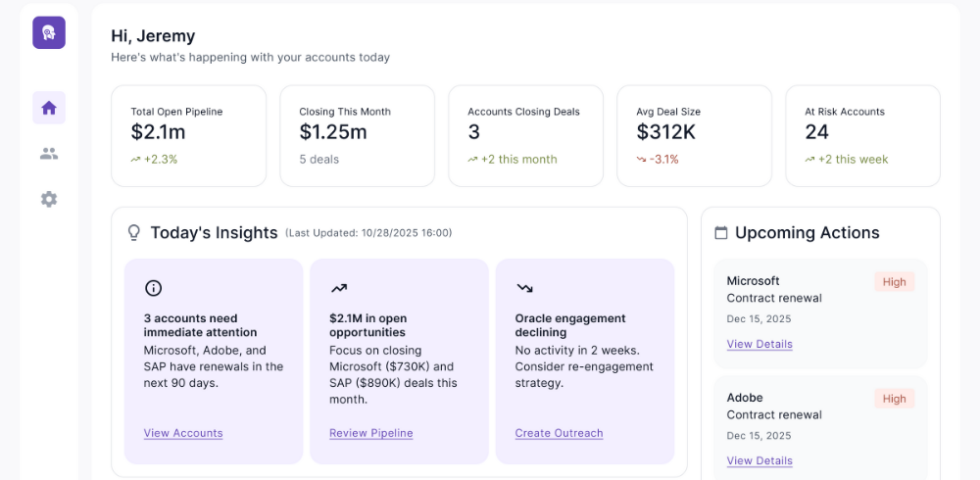
Task: Select the Closing This Month card
Action: 357,135
